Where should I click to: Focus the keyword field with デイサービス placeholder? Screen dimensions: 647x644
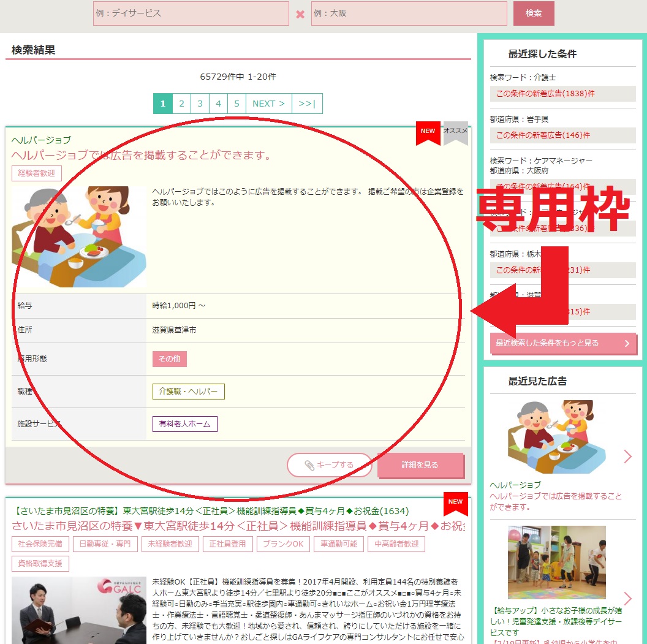pyautogui.click(x=191, y=13)
